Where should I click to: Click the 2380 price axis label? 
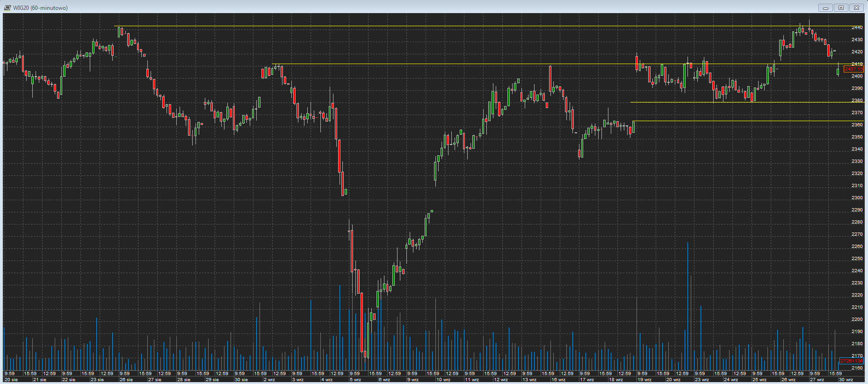point(857,101)
